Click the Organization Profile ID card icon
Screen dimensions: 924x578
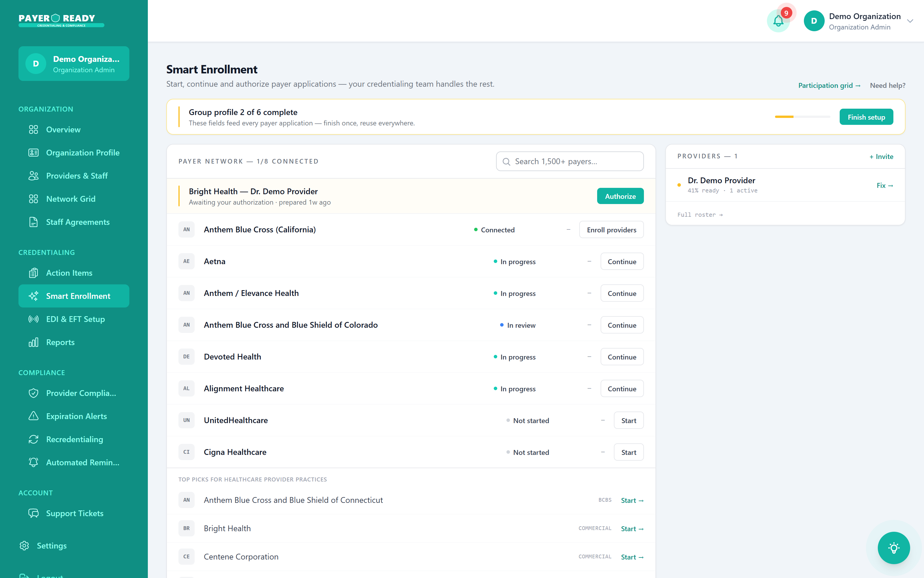pos(33,153)
